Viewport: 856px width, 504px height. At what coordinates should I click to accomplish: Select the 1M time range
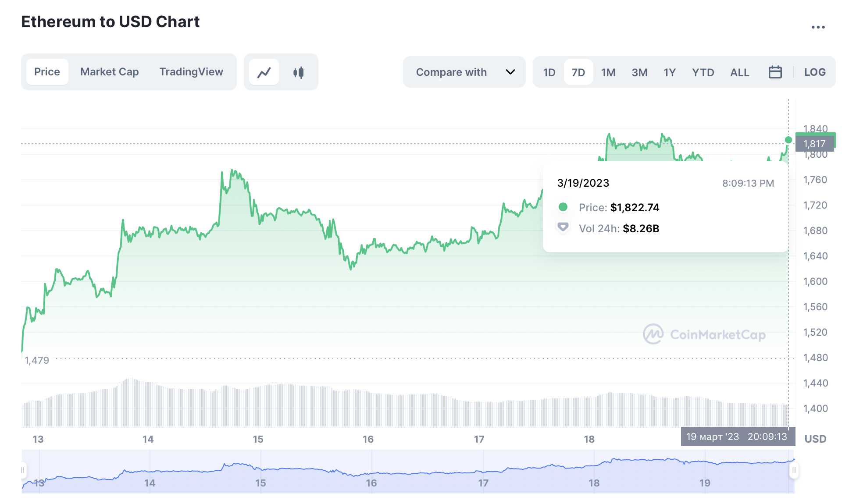pos(608,72)
